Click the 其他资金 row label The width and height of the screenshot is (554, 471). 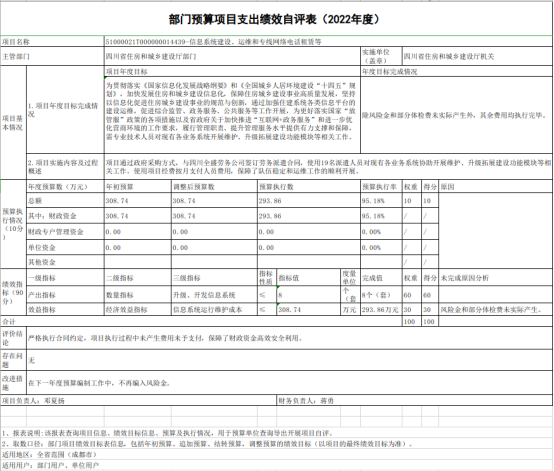[x=65, y=262]
